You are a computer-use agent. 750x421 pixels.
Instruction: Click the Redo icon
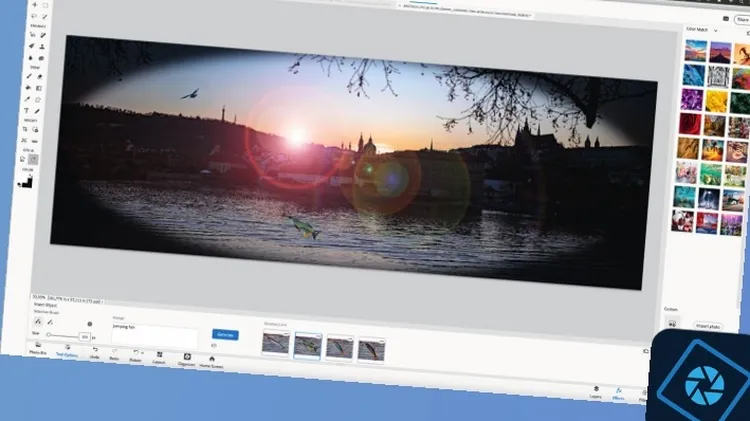pyautogui.click(x=113, y=354)
